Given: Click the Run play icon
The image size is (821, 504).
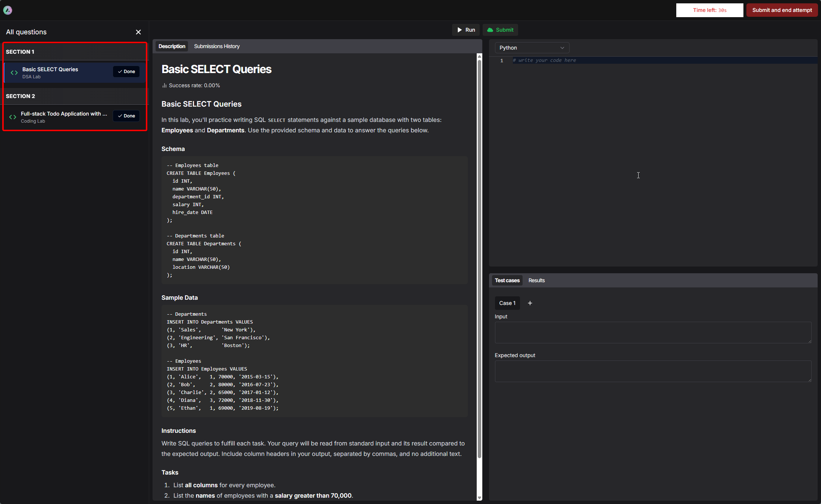Looking at the screenshot, I should 460,30.
